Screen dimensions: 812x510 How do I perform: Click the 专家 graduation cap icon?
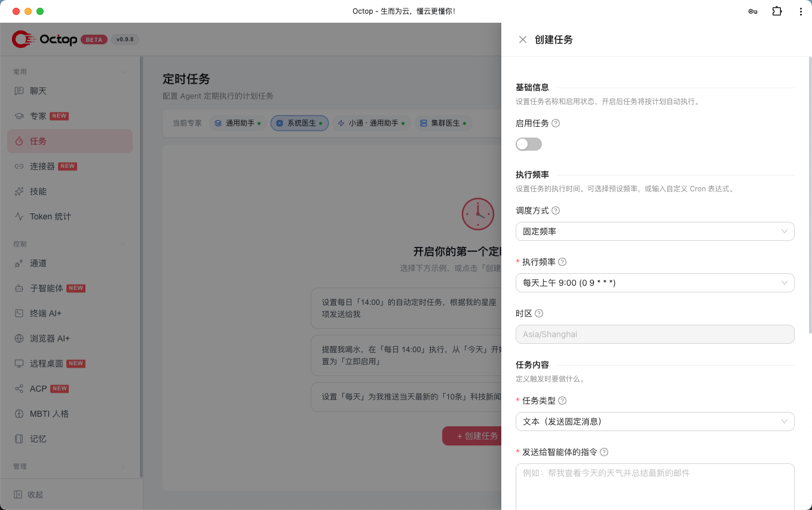point(19,116)
